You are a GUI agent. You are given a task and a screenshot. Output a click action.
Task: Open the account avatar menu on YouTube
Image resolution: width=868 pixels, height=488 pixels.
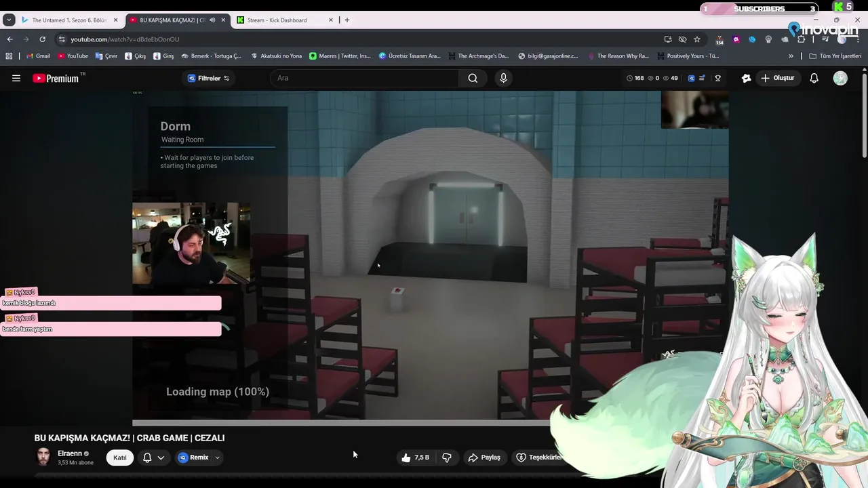(840, 79)
